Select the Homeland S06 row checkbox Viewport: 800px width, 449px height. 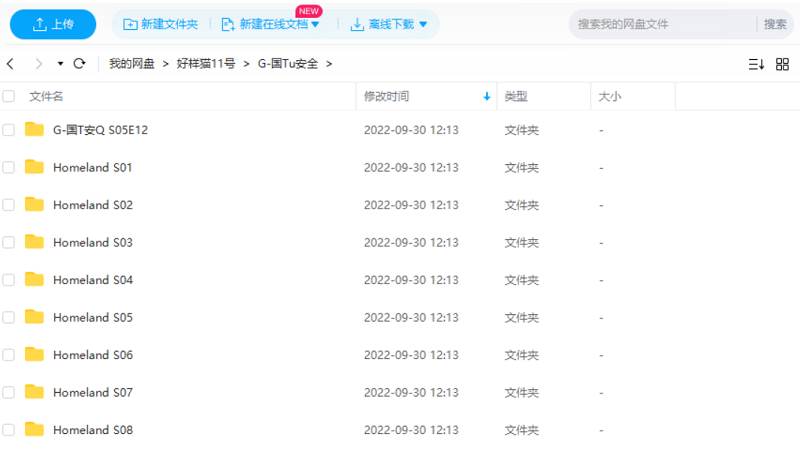coord(9,355)
